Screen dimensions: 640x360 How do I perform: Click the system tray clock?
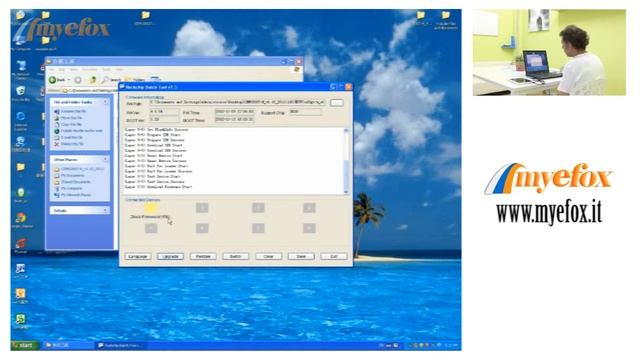click(451, 345)
